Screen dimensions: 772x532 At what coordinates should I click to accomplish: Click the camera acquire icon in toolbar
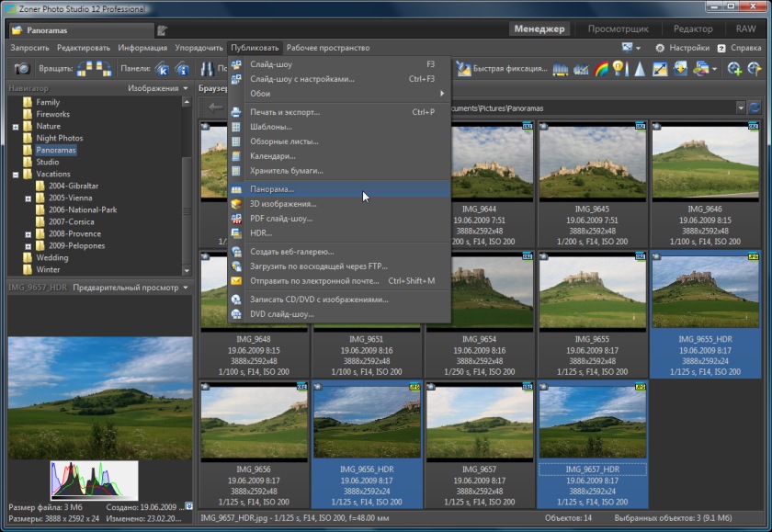coord(21,69)
